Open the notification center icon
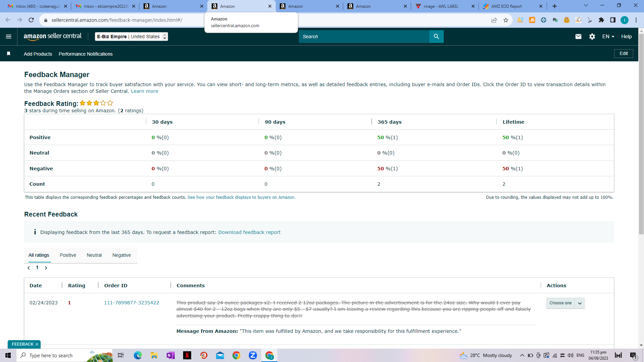Image resolution: width=644 pixels, height=362 pixels. [x=633, y=355]
